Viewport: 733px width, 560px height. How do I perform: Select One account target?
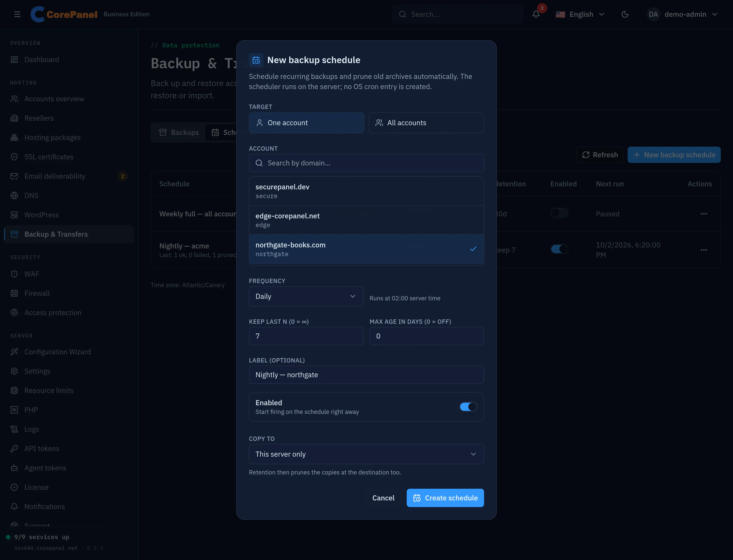click(x=306, y=123)
